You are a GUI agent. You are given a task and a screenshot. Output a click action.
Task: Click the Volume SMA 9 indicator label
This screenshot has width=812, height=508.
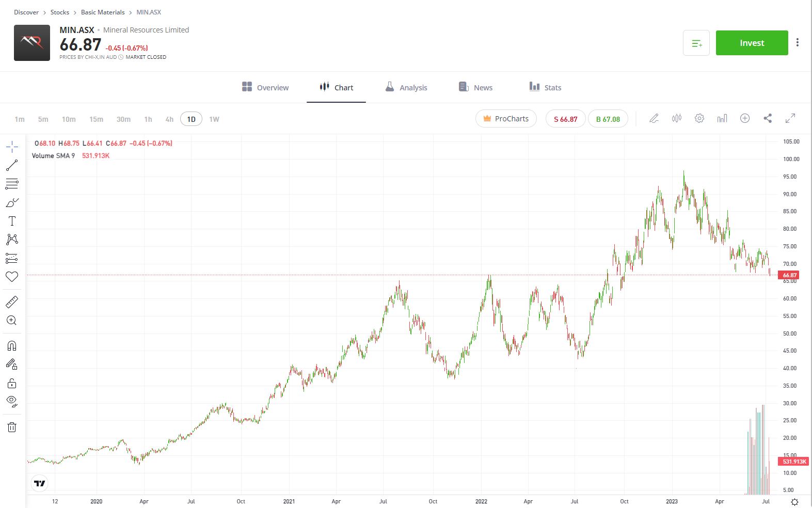[x=53, y=155]
